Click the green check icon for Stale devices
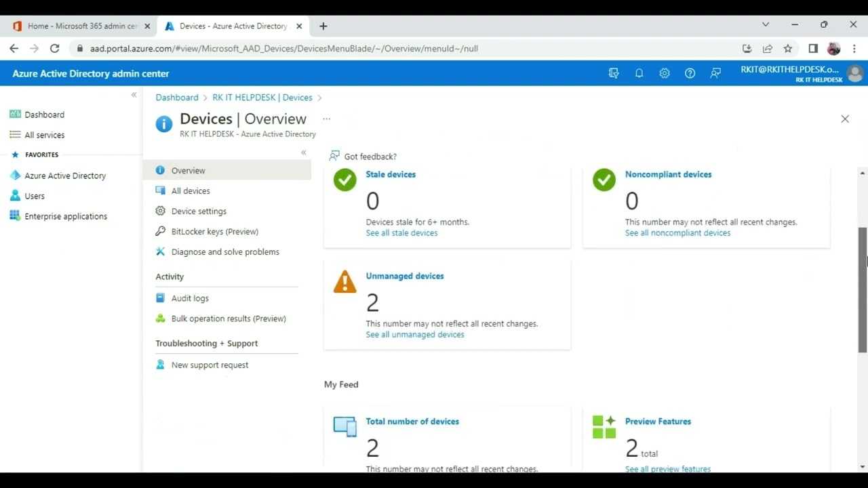 point(344,180)
